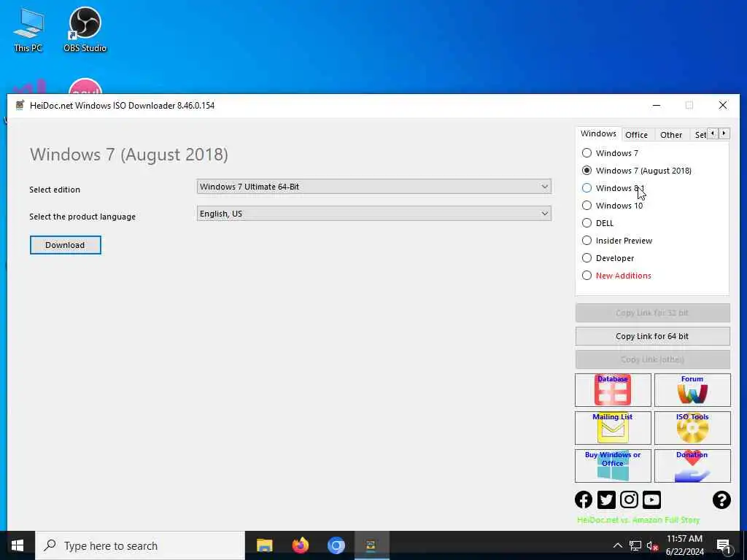Viewport: 747px width, 560px height.
Task: Click the Windows search box
Action: (x=140, y=545)
